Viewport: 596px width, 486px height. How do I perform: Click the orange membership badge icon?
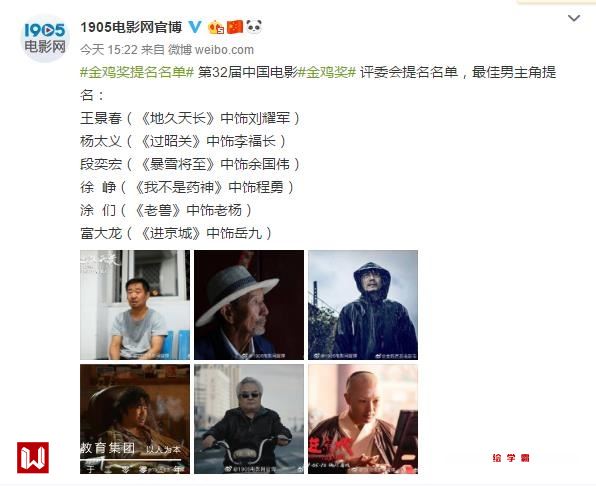(216, 27)
